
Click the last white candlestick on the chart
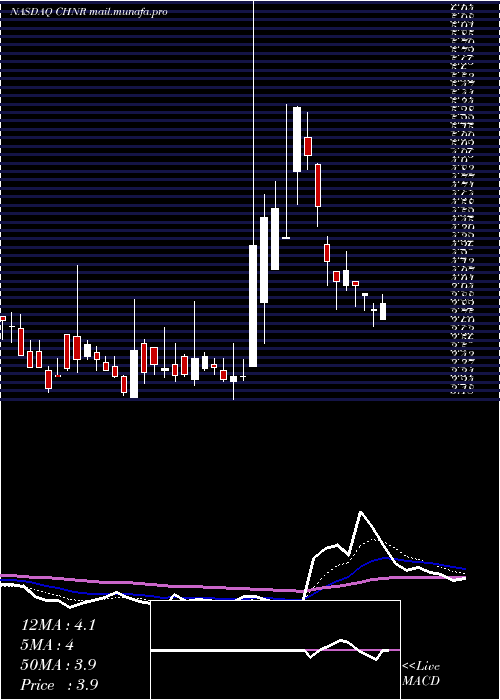pyautogui.click(x=383, y=311)
